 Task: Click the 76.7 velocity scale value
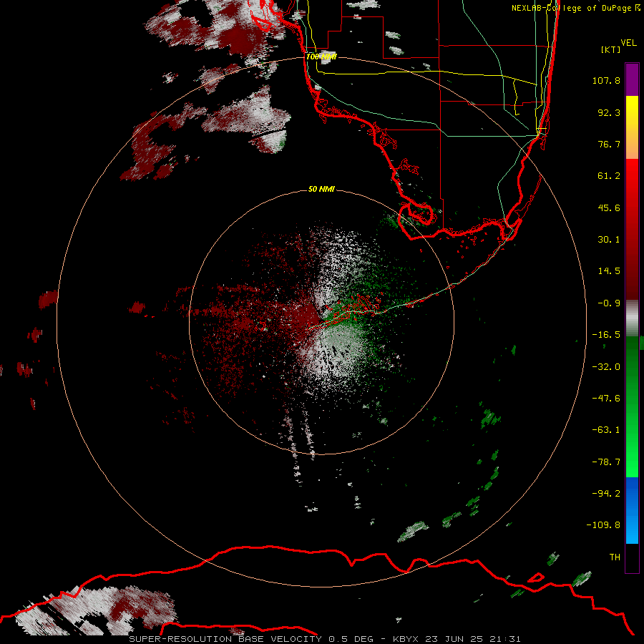pyautogui.click(x=609, y=144)
